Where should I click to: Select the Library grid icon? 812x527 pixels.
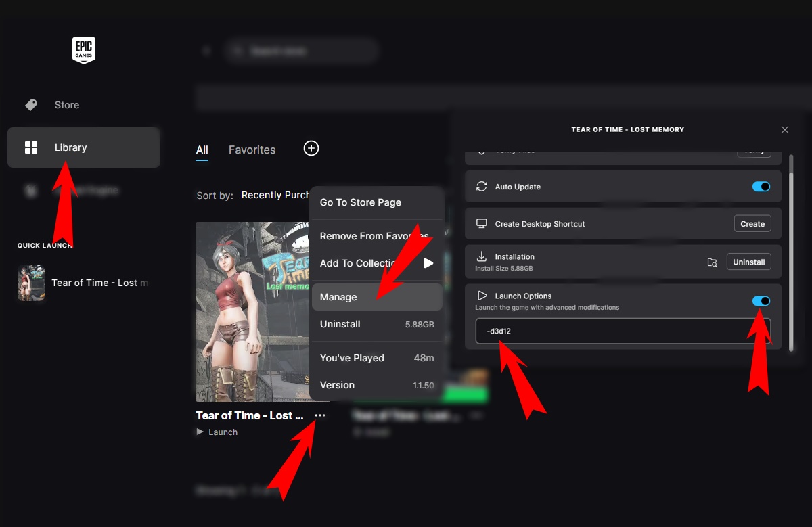31,147
